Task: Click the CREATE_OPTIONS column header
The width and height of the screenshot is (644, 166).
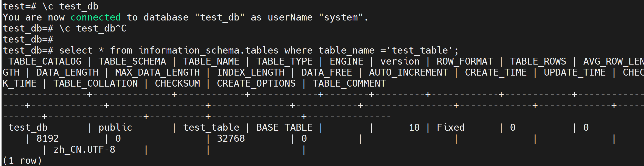Action: [x=256, y=84]
